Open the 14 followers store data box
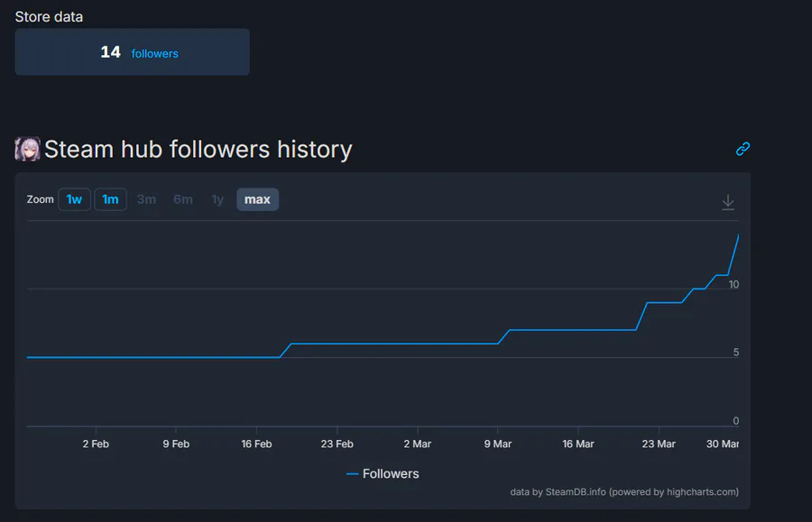Screen dimensions: 812x522 click(x=132, y=52)
